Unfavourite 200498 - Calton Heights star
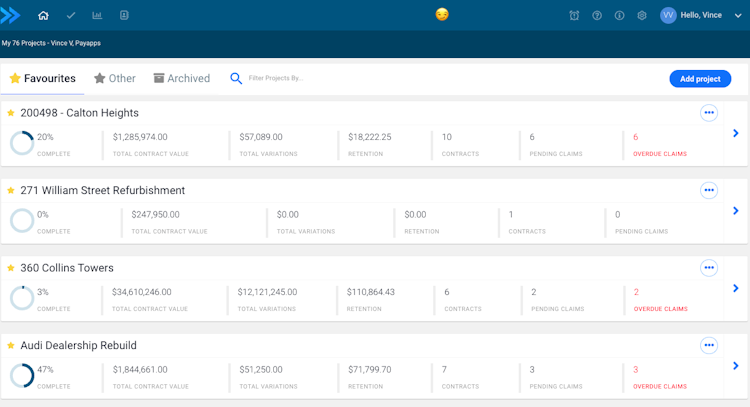 tap(11, 113)
